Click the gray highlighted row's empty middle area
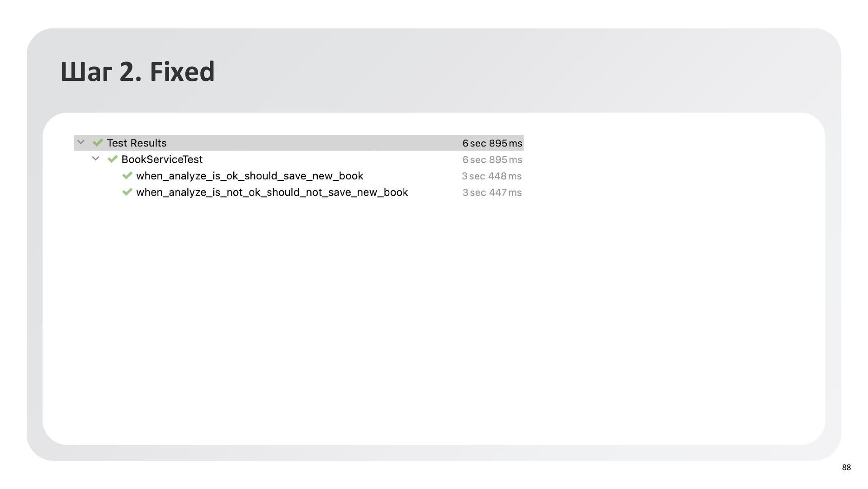 tap(316, 143)
